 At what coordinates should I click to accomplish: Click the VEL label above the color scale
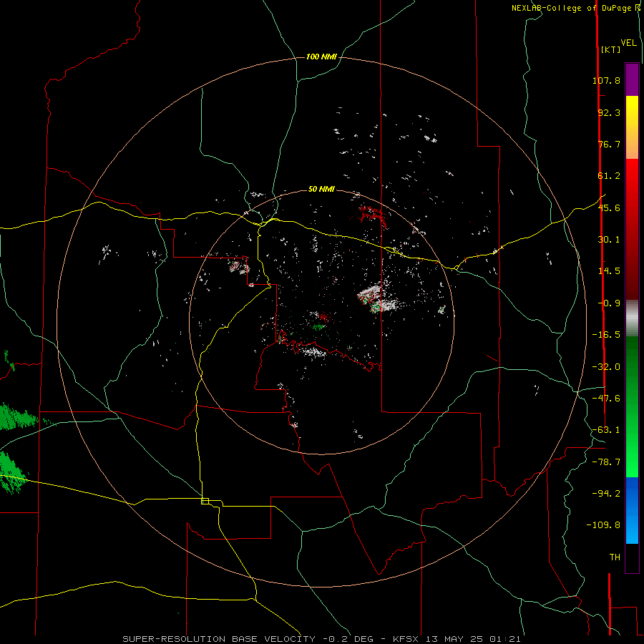pyautogui.click(x=628, y=43)
